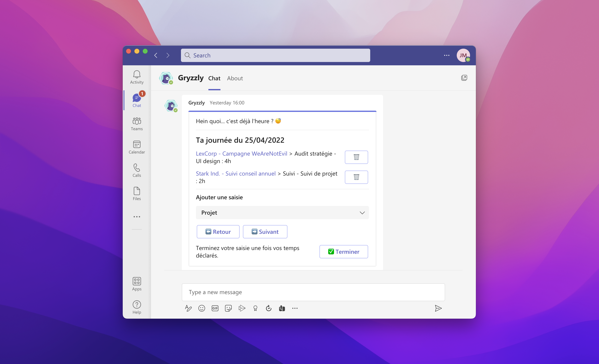
Task: Delete the Stark Ind. Suivi entry
Action: pos(356,177)
